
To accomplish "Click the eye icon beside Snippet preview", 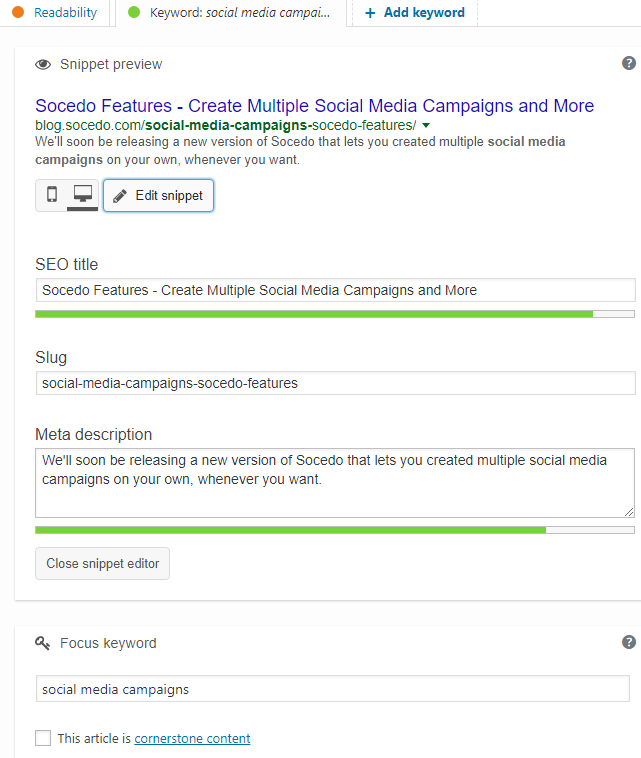I will tap(43, 64).
